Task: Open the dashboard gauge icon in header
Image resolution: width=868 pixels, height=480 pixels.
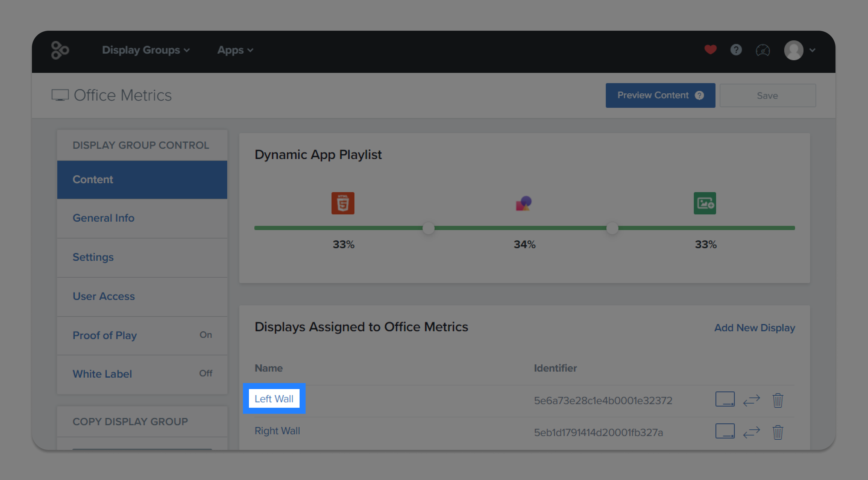Action: [x=763, y=50]
